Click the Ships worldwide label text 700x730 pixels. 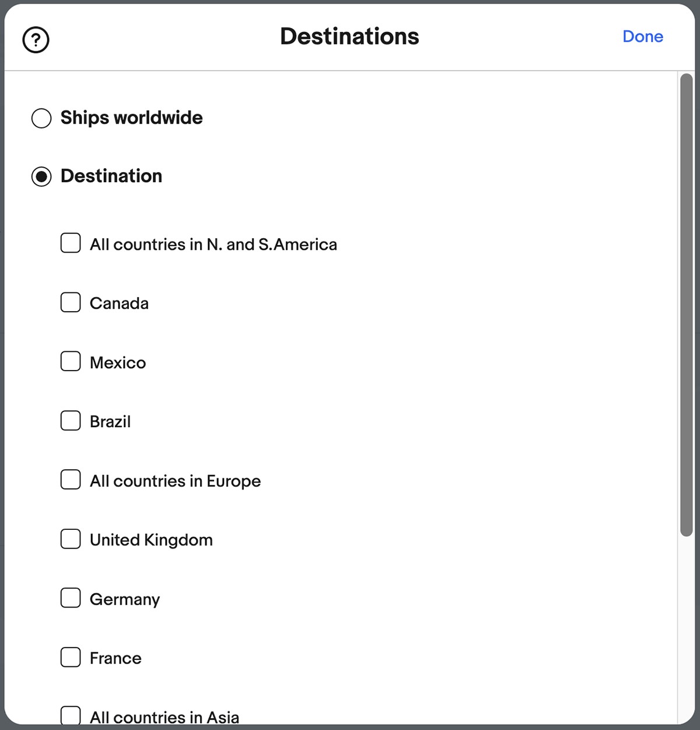pos(132,118)
